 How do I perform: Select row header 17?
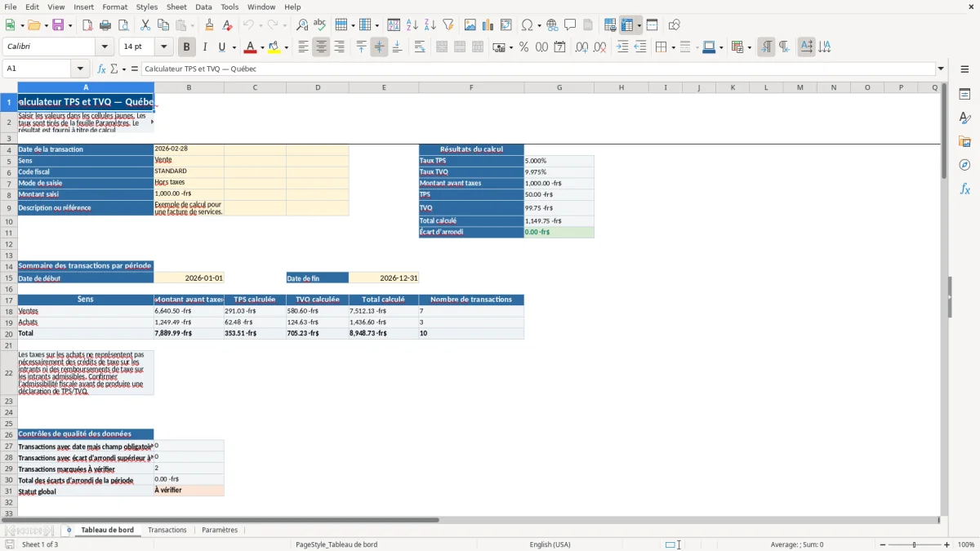[8, 300]
